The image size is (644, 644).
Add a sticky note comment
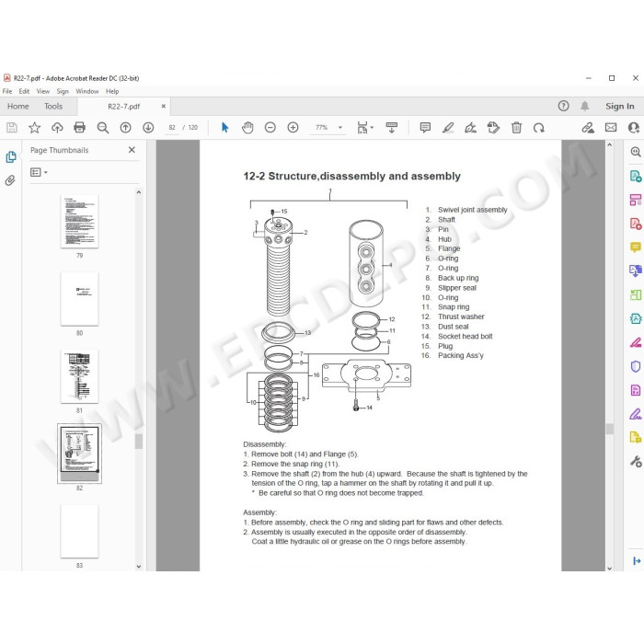coord(425,128)
